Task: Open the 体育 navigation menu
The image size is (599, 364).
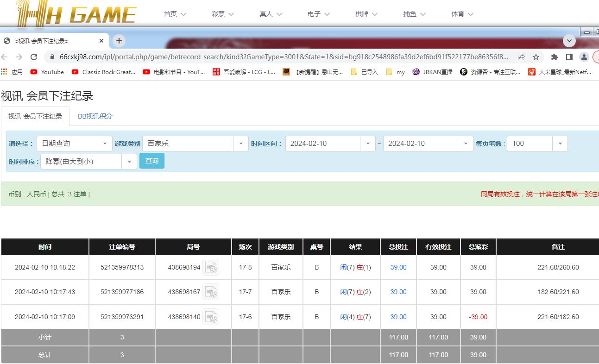Action: [462, 14]
